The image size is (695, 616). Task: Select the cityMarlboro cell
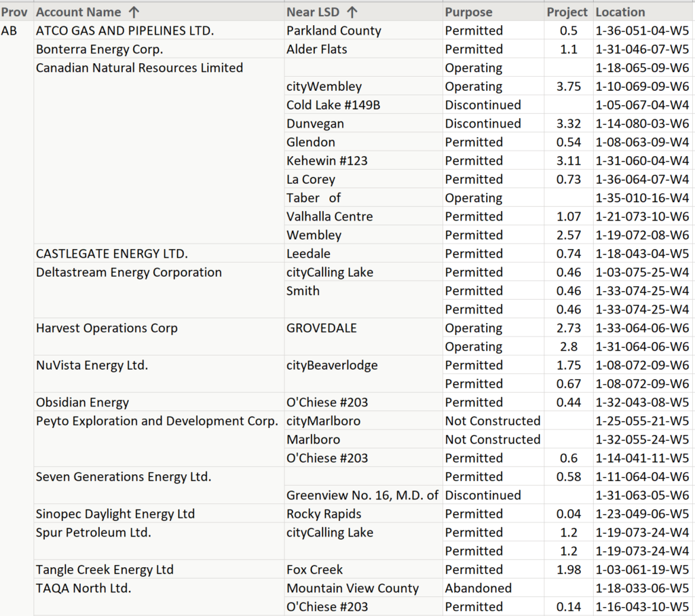(324, 421)
